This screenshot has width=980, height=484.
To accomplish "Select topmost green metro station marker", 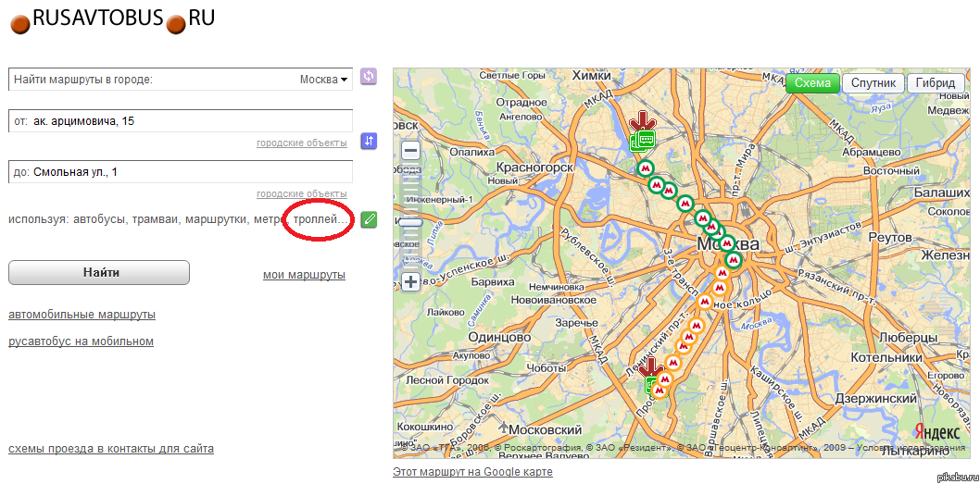I will coord(646,168).
